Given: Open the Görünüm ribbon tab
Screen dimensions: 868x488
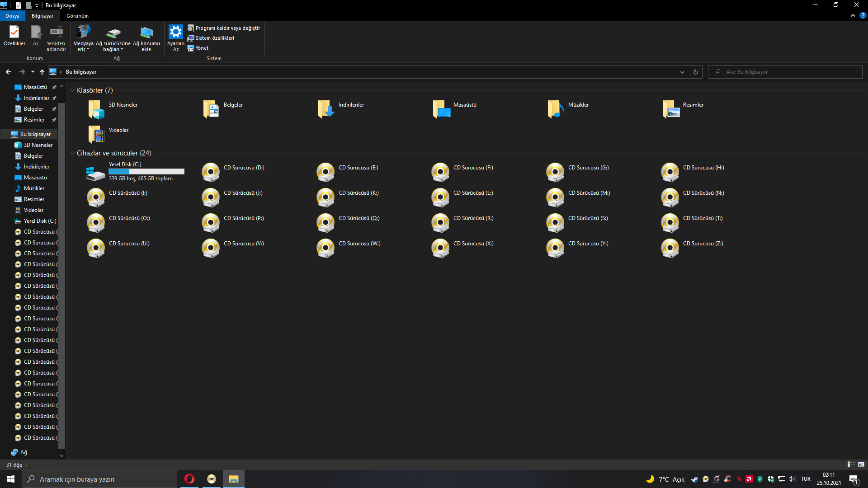Looking at the screenshot, I should tap(77, 16).
